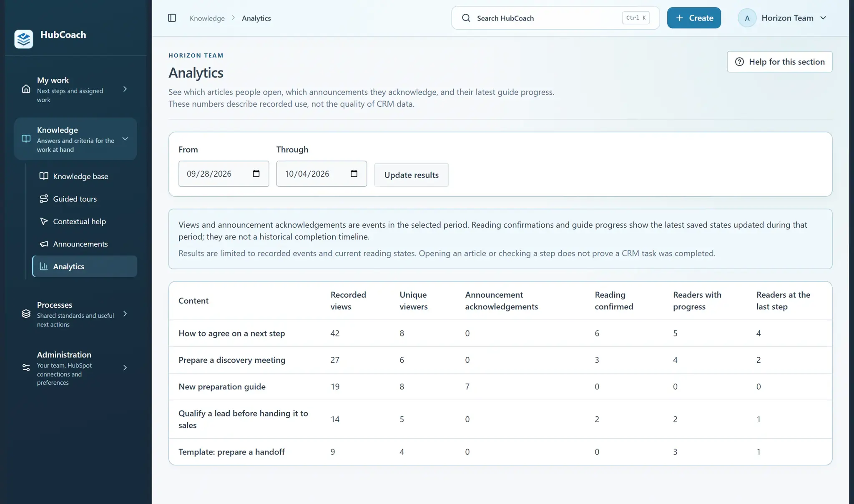Viewport: 854px width, 504px height.
Task: Open Announcements in sidebar
Action: (85, 244)
